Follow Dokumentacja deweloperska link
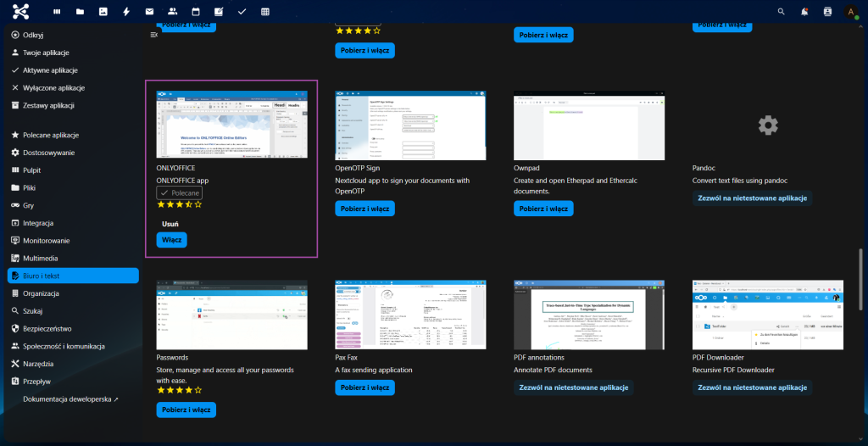This screenshot has width=868, height=446. click(x=71, y=399)
